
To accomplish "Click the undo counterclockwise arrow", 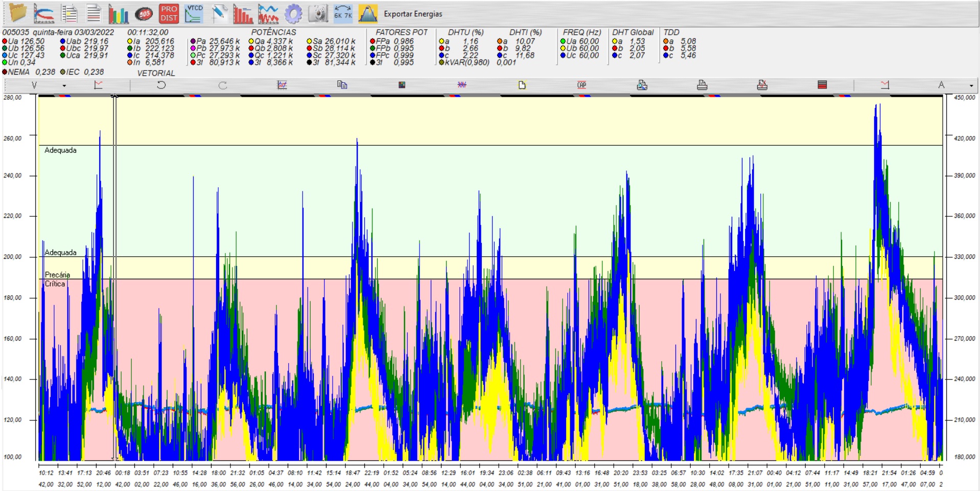I will [x=161, y=85].
